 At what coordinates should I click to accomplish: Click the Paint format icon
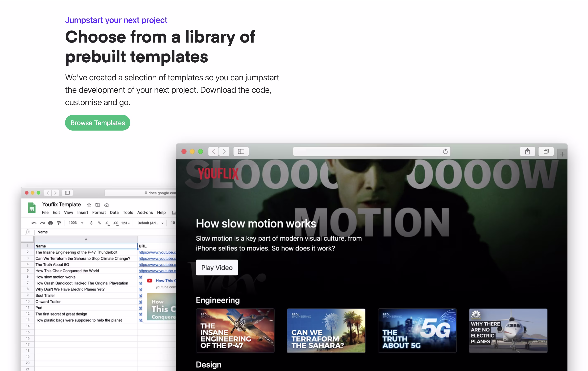click(x=59, y=223)
